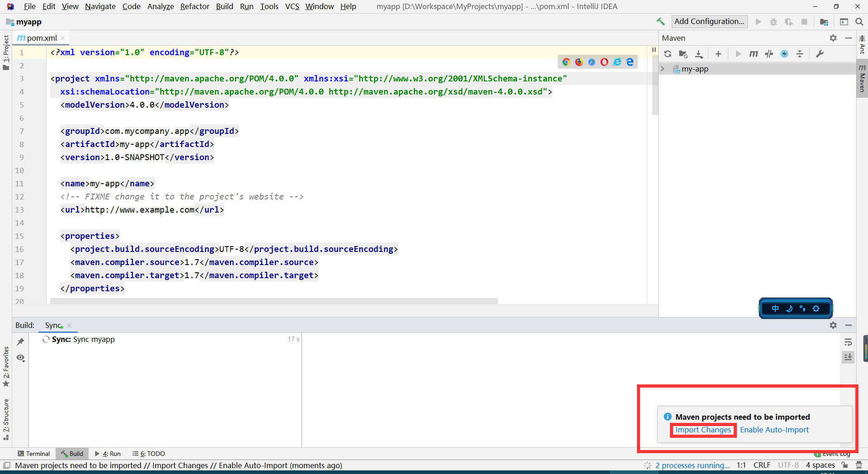This screenshot has width=868, height=474.
Task: Open the Navigate menu
Action: (x=100, y=6)
